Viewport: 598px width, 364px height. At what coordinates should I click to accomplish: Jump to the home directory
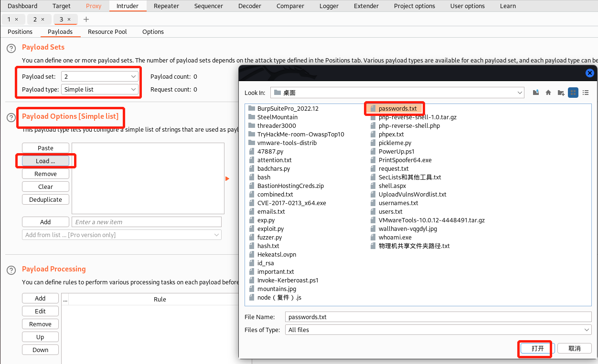pos(548,93)
